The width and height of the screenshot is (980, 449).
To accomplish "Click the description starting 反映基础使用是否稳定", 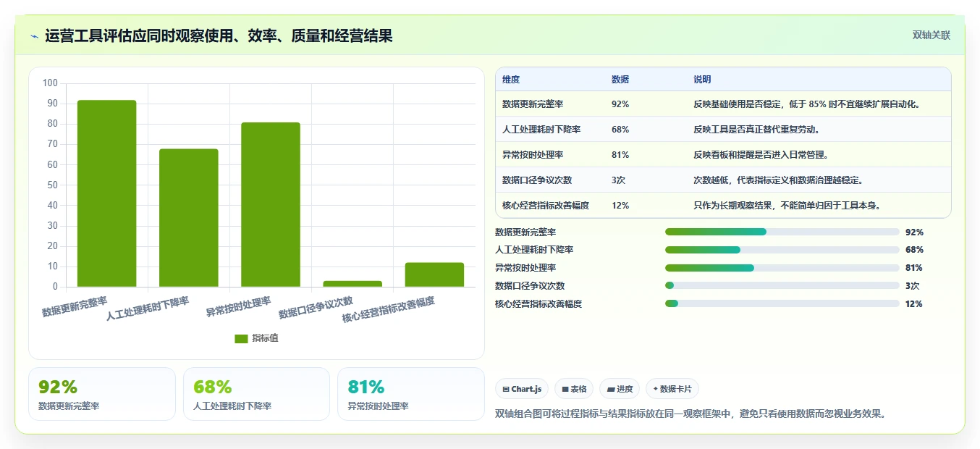I will [806, 104].
